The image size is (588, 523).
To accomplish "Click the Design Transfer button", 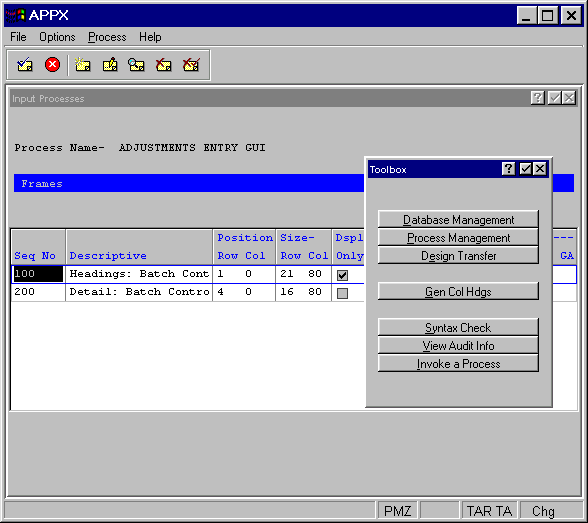I will coord(458,255).
